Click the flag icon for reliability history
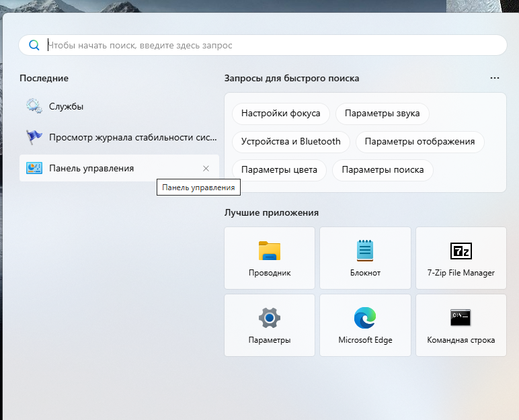The image size is (519, 420). pos(34,137)
